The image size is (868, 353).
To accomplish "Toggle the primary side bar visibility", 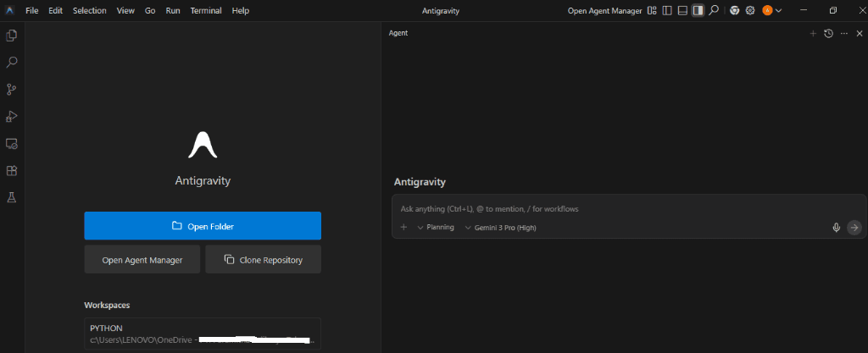I will click(x=667, y=10).
